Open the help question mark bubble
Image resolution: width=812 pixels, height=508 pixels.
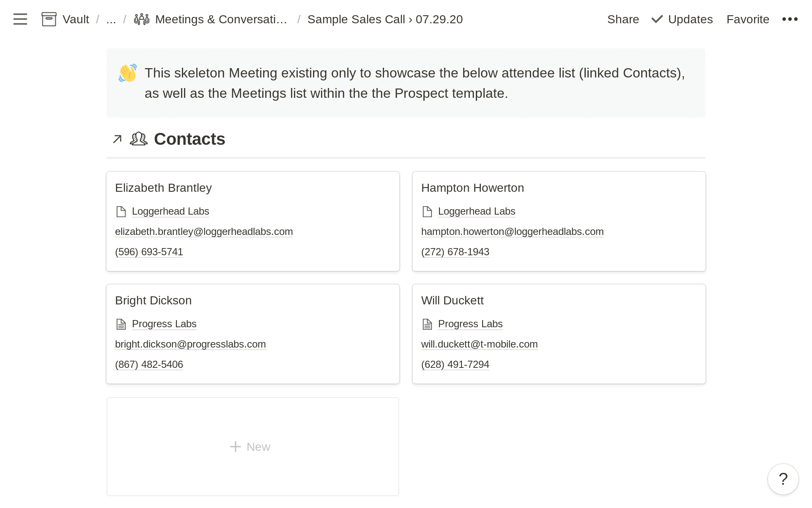pyautogui.click(x=783, y=479)
